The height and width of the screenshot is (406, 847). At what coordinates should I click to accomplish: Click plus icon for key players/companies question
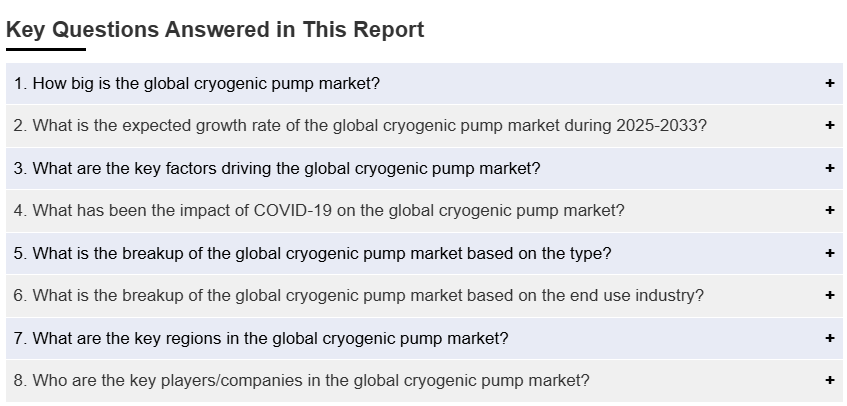829,380
